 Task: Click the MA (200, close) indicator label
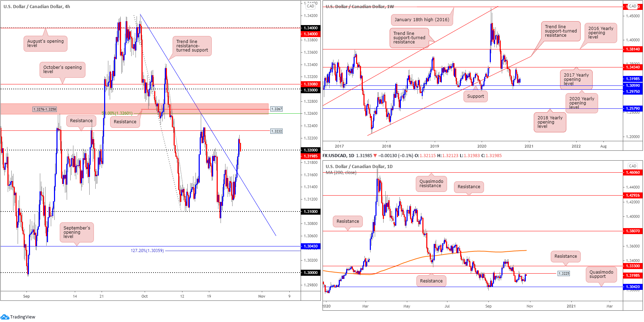[341, 172]
